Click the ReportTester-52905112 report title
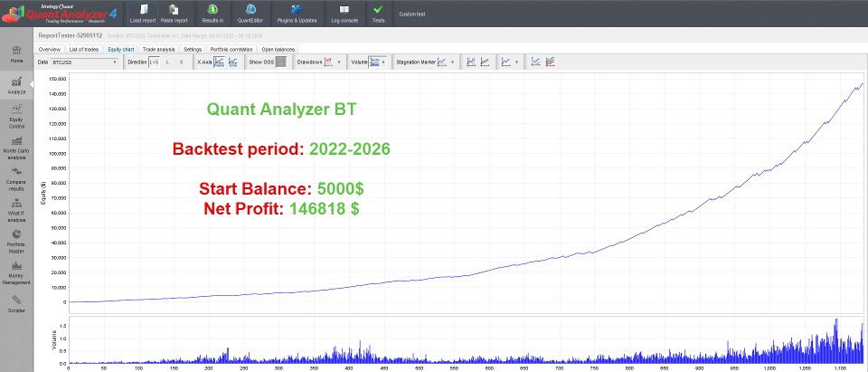Image resolution: width=868 pixels, height=372 pixels. click(70, 35)
